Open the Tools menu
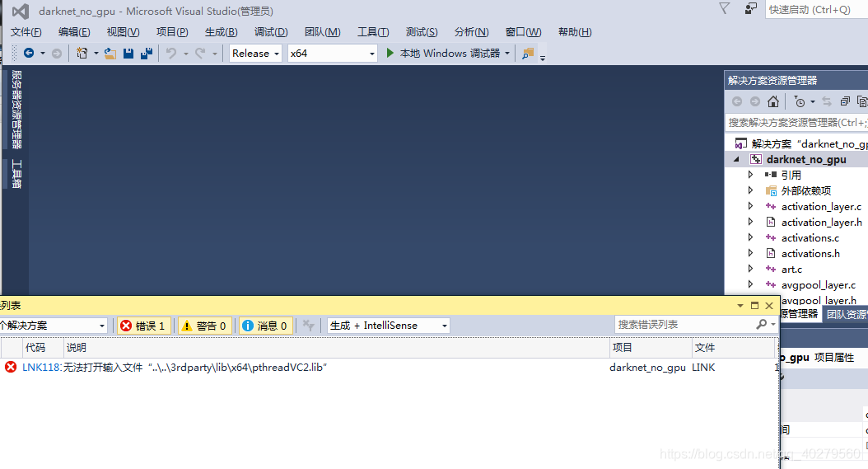The height and width of the screenshot is (469, 868). tap(373, 32)
